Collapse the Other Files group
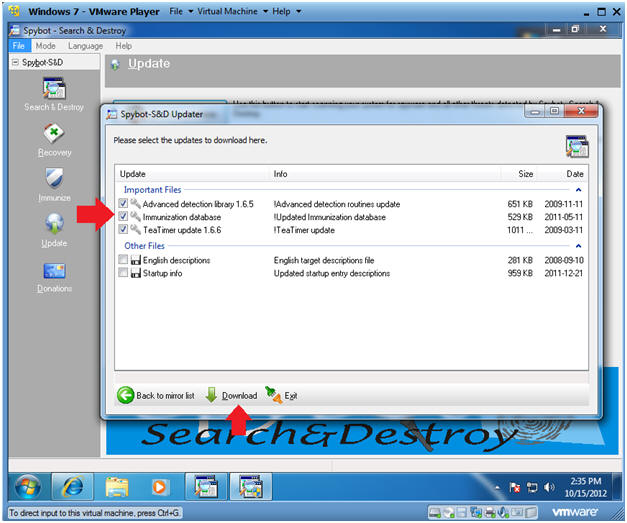The image size is (627, 523). pyautogui.click(x=578, y=246)
